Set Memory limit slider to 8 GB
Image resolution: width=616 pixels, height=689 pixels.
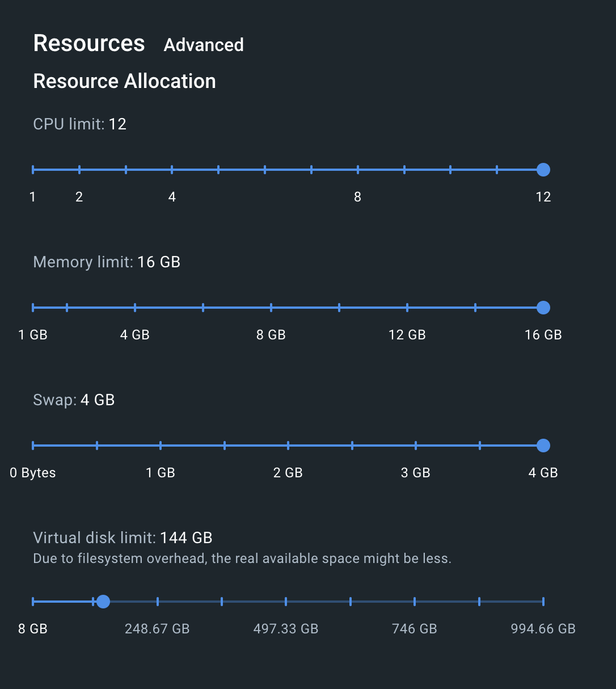click(271, 308)
